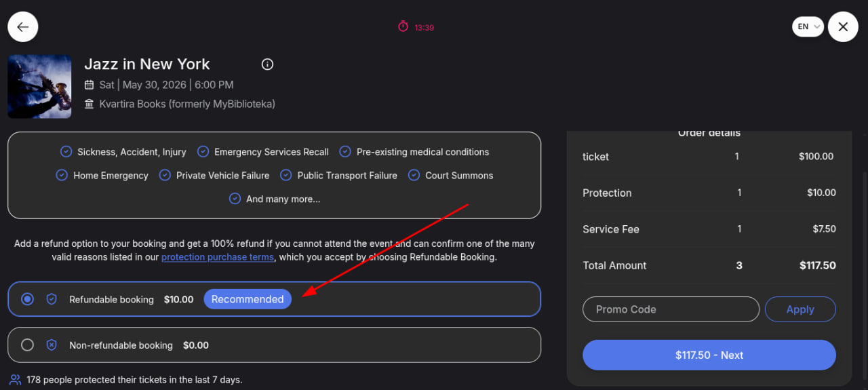Select the Refundable booking radio button
This screenshot has width=868, height=390.
coord(27,299)
